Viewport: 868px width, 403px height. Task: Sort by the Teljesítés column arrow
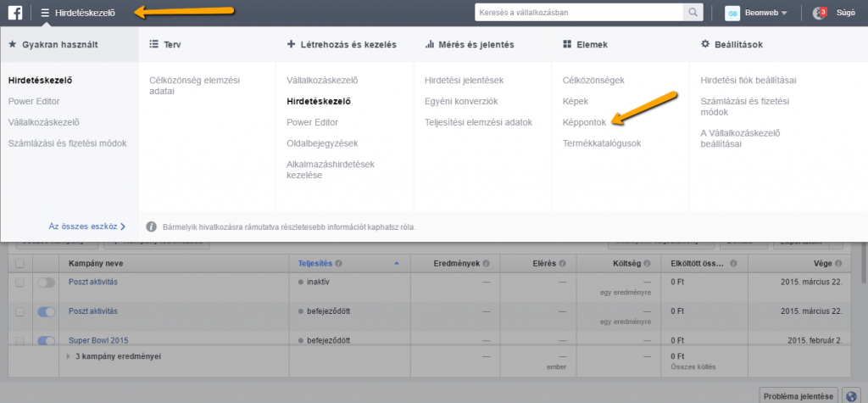pos(397,264)
